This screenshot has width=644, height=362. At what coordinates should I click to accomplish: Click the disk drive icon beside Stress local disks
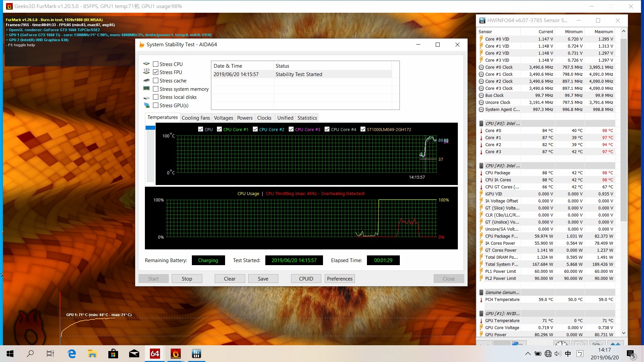tap(146, 98)
